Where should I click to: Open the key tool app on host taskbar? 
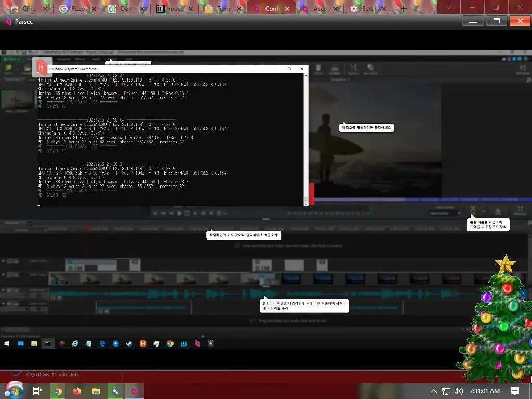tap(115, 391)
